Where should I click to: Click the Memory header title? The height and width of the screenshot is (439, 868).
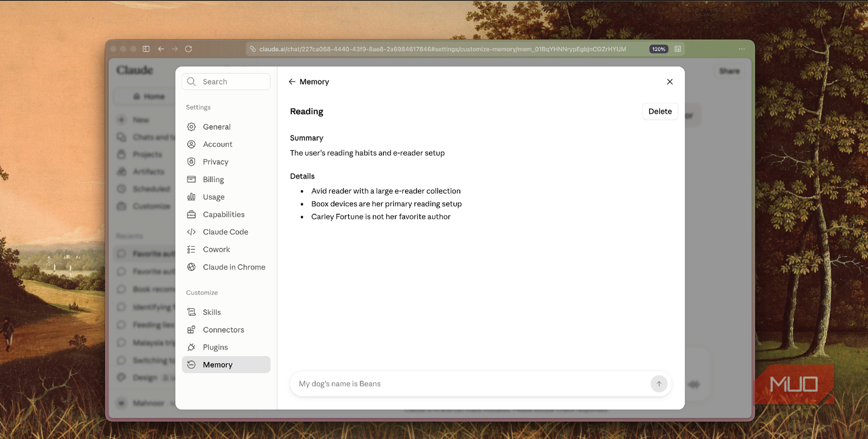click(314, 82)
